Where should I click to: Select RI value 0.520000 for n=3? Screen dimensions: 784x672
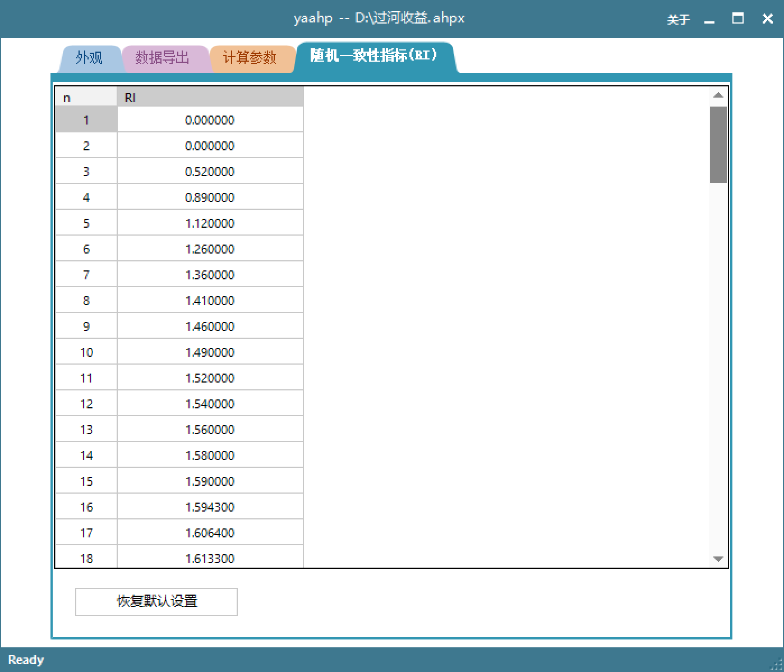click(x=210, y=172)
